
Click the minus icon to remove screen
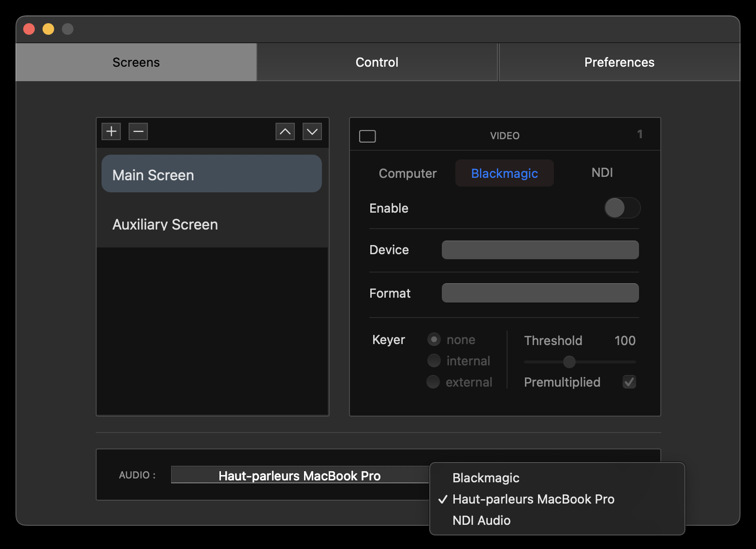[x=138, y=131]
